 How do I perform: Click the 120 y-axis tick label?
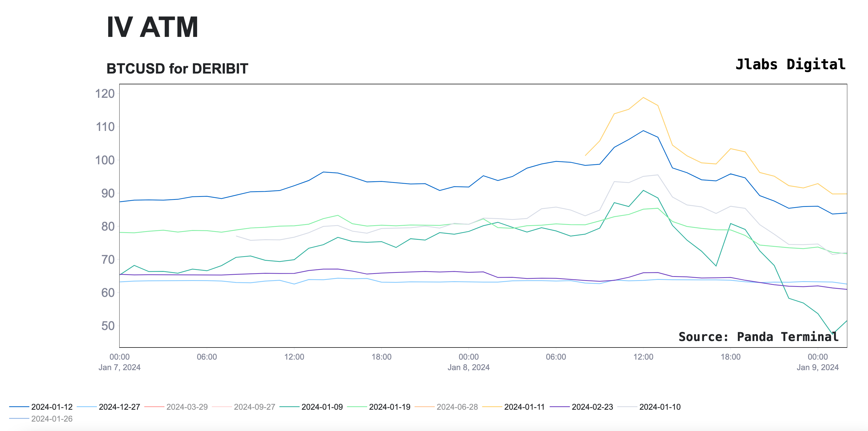tap(105, 93)
